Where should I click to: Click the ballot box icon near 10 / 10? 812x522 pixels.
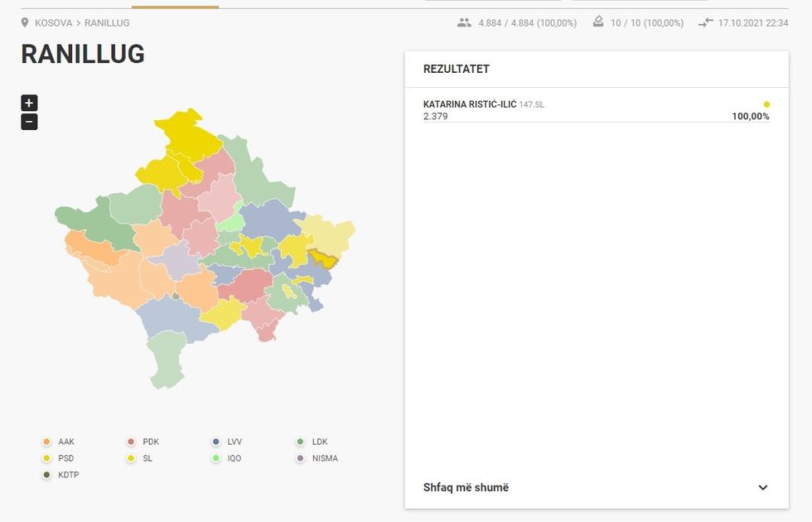[x=598, y=23]
